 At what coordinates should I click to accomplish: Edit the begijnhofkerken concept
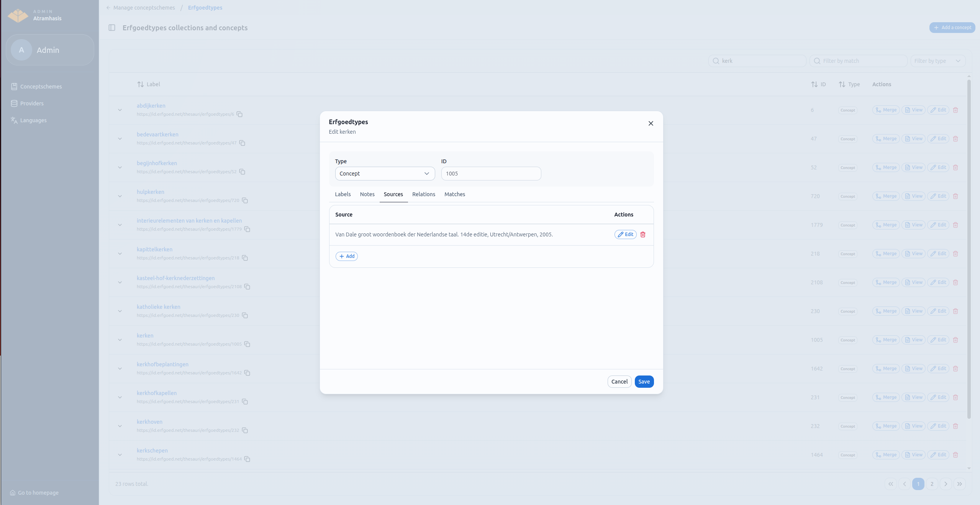[x=938, y=167]
